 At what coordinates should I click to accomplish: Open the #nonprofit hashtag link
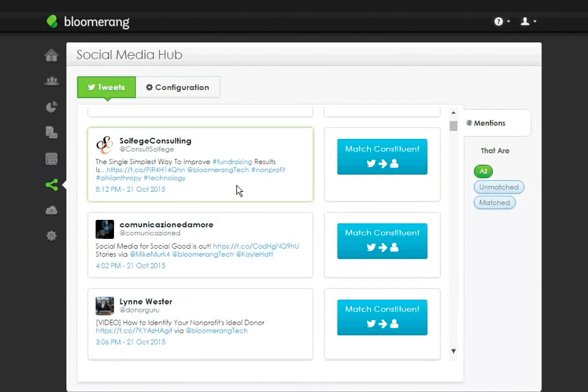pos(268,170)
